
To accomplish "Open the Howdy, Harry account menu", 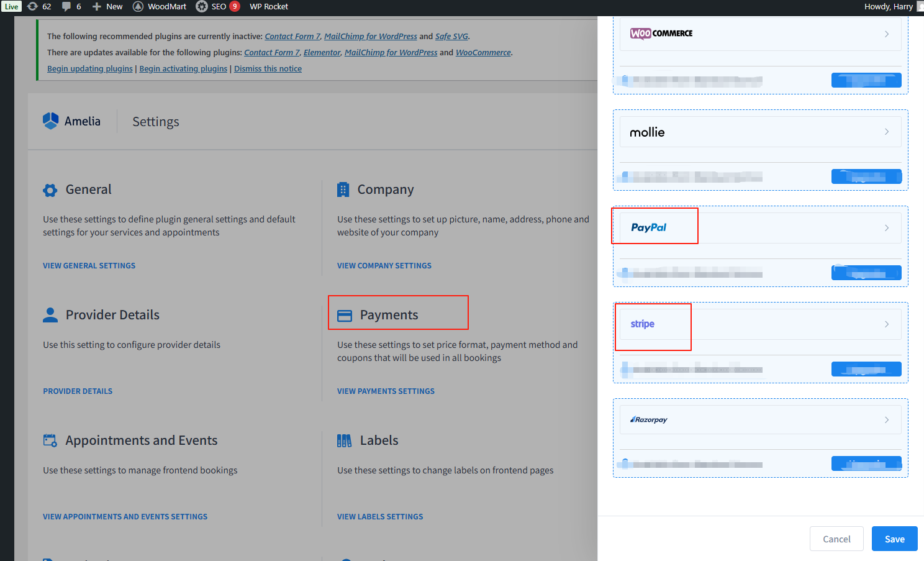I will 889,6.
